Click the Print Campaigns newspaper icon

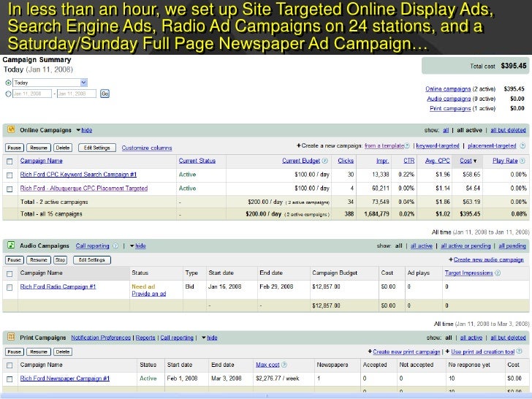tap(11, 337)
